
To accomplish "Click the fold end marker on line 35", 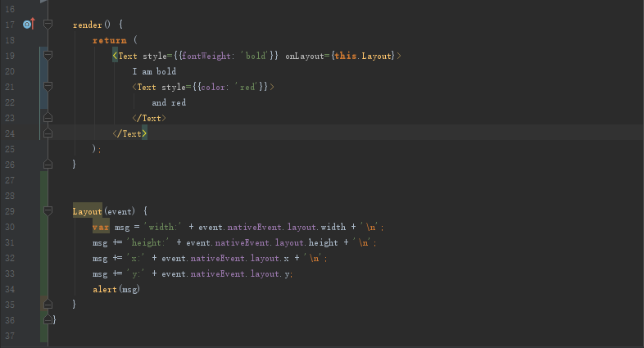I will 48,305.
